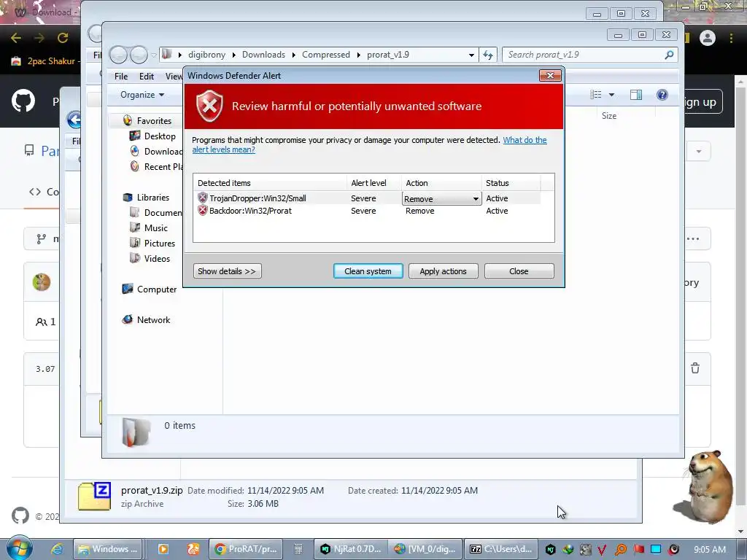Open address bar history dropdown arrow
747x560 pixels.
tap(471, 55)
